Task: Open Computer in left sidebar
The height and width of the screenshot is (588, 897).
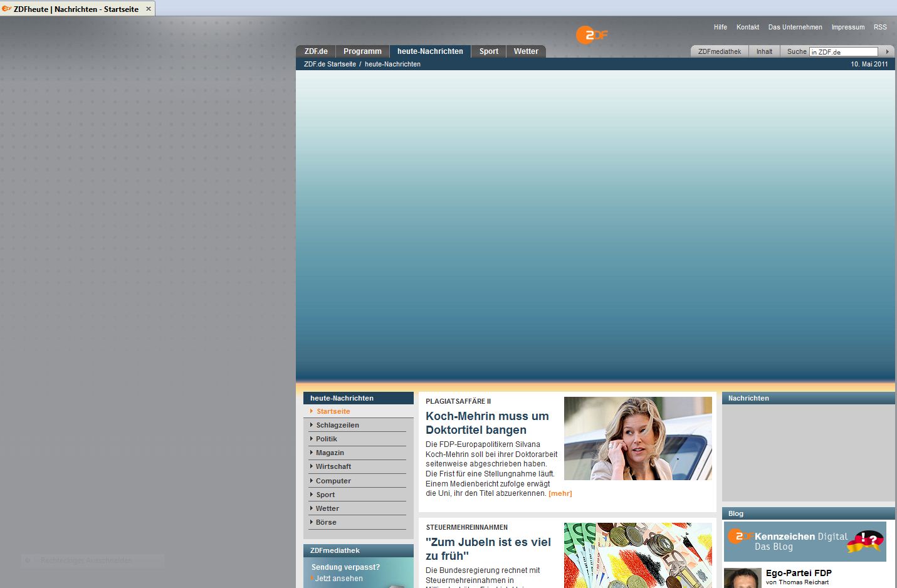Action: pos(358,481)
